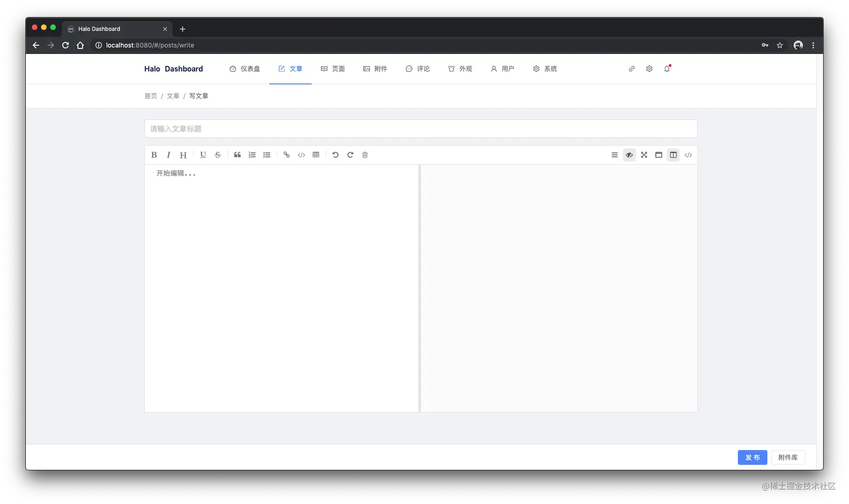The height and width of the screenshot is (504, 849).
Task: Insert an unordered bullet list
Action: [267, 155]
